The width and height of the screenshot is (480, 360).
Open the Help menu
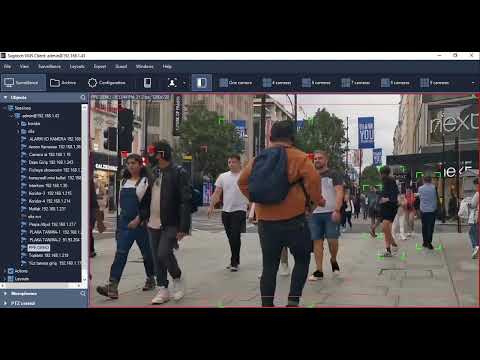point(167,66)
